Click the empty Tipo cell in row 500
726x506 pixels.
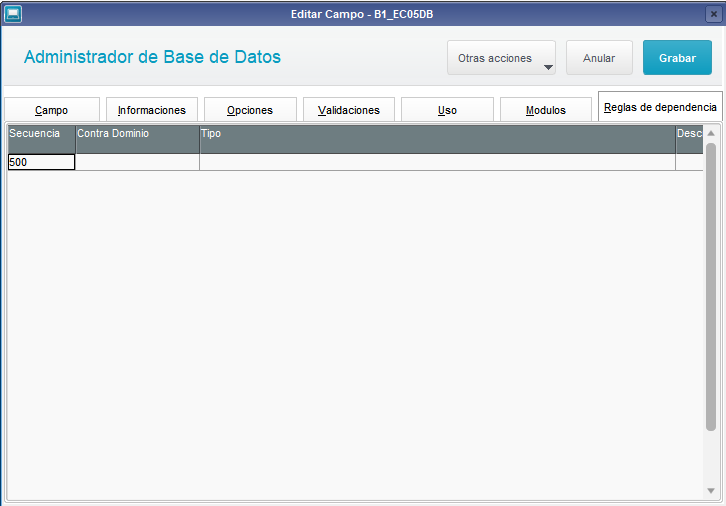coord(438,162)
